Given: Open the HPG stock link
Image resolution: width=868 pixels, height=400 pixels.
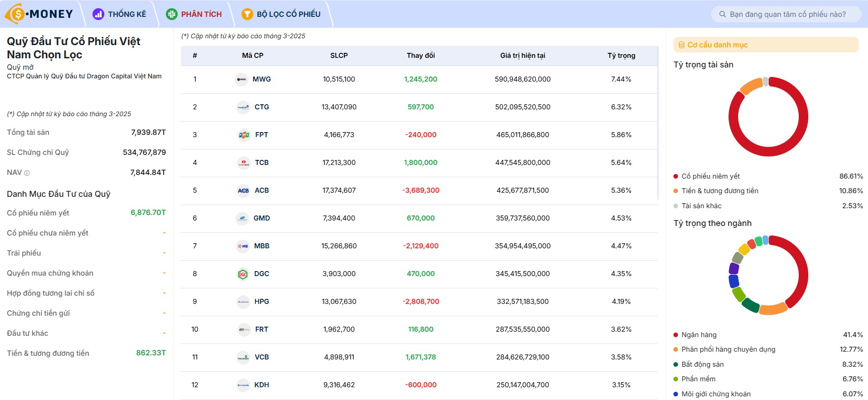Looking at the screenshot, I should [262, 302].
